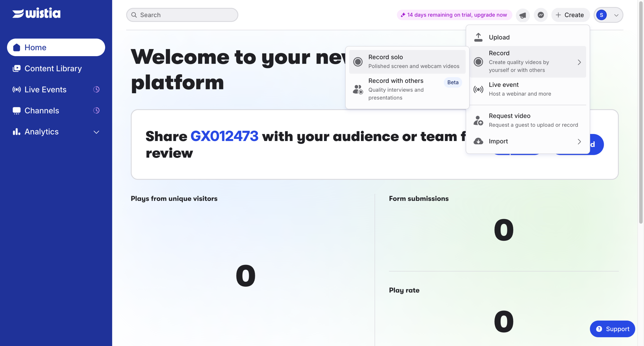The height and width of the screenshot is (346, 644).
Task: Click the Upload arrow icon in the Create menu
Action: (478, 37)
